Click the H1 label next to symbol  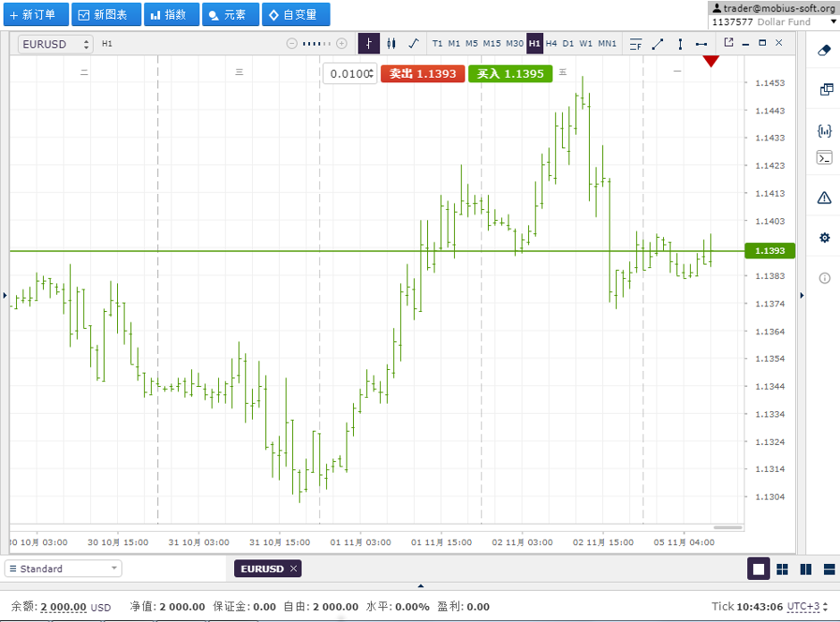[107, 44]
